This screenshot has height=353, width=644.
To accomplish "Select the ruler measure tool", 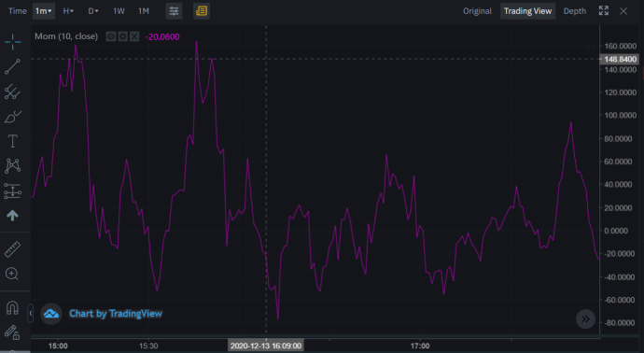I will [x=12, y=249].
